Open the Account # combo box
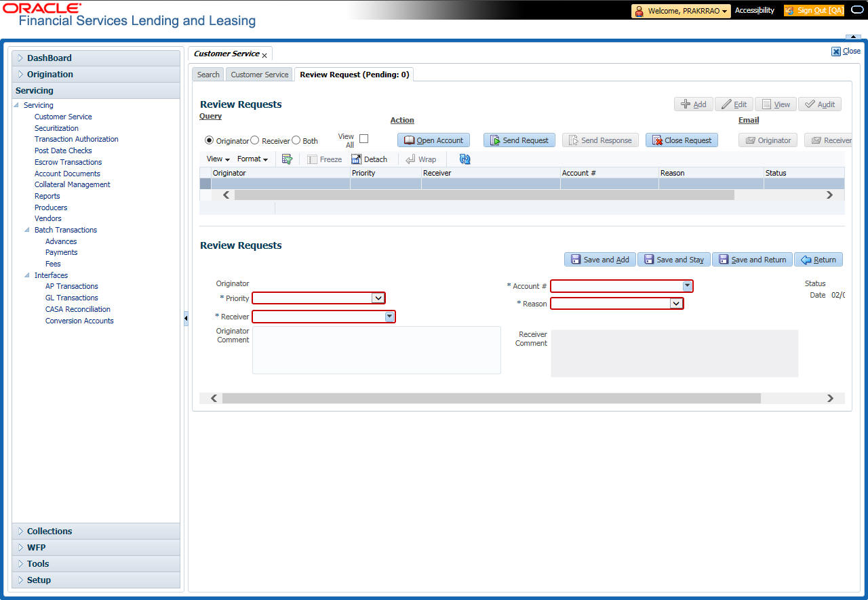868x600 pixels. (x=687, y=286)
